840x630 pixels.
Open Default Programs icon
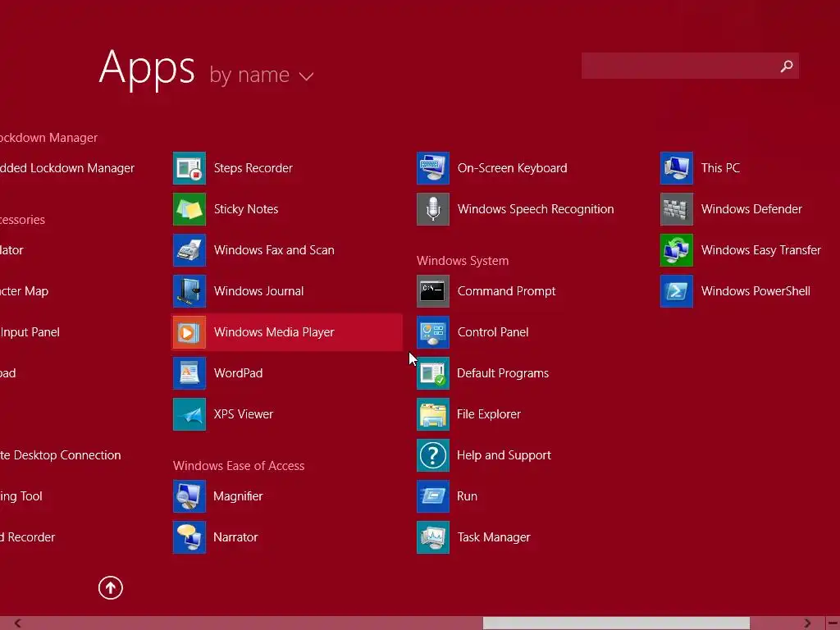[433, 373]
